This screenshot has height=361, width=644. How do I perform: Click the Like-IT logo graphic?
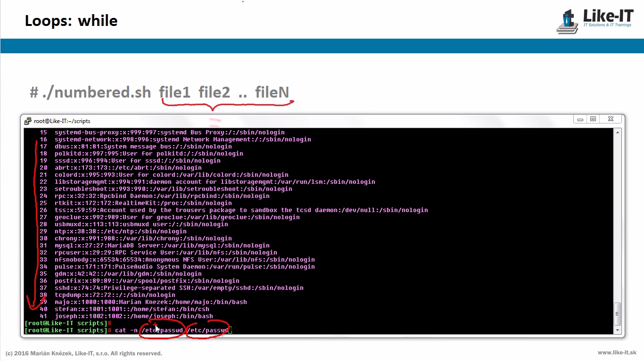pos(568,22)
